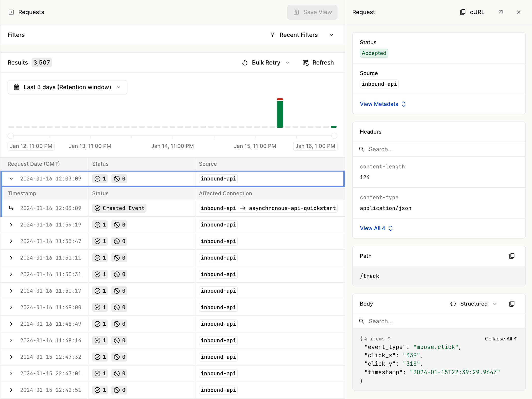Click the calendar icon in the date selector
This screenshot has height=399, width=532.
[x=16, y=87]
